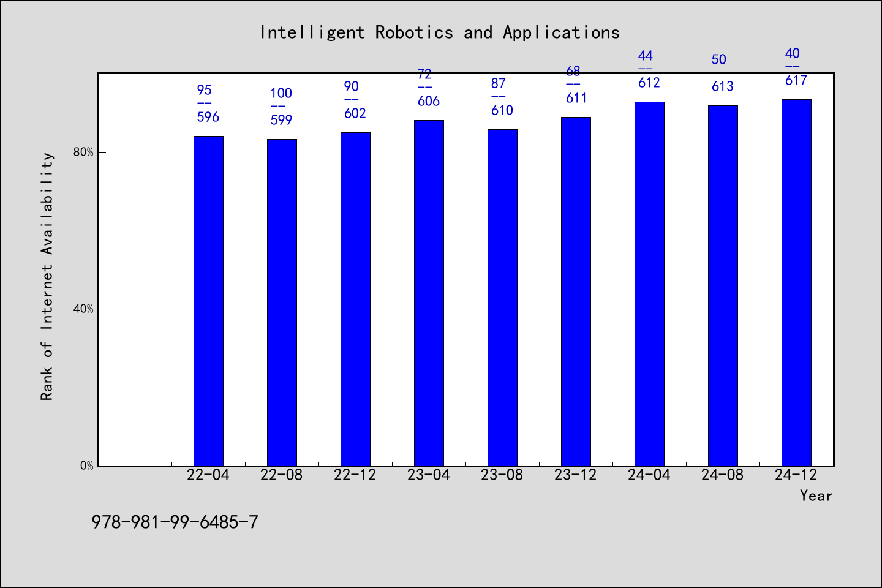Viewport: 882px width, 588px height.
Task: Click the rank value 90 above 22-12
Action: [x=352, y=87]
